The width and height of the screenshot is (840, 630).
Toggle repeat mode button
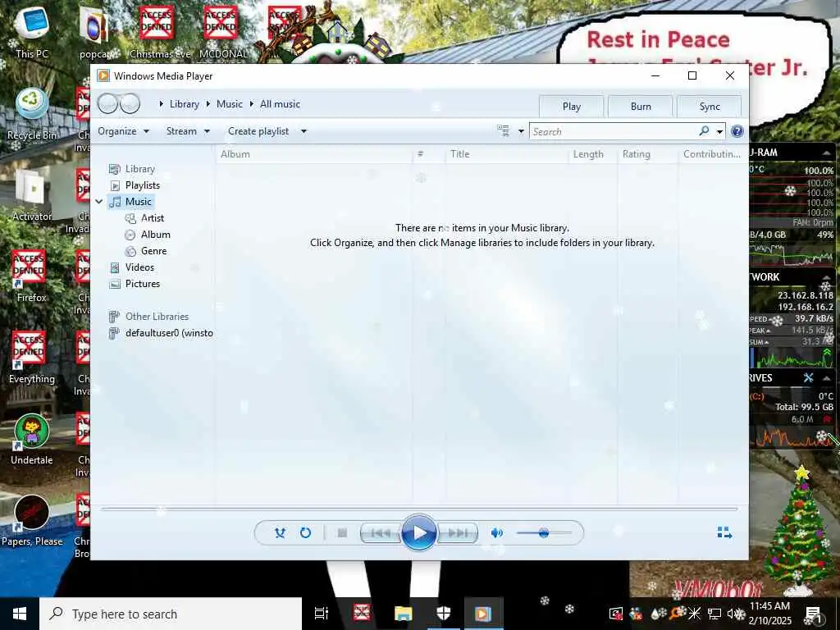point(305,532)
